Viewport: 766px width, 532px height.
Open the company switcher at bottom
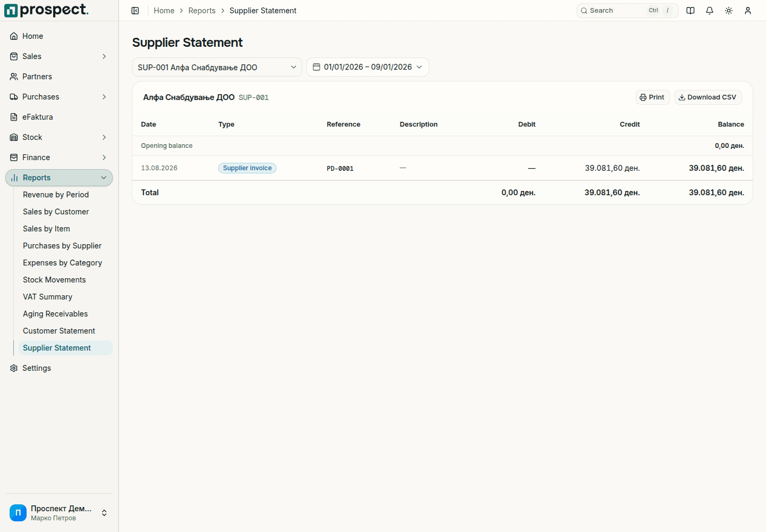[59, 513]
